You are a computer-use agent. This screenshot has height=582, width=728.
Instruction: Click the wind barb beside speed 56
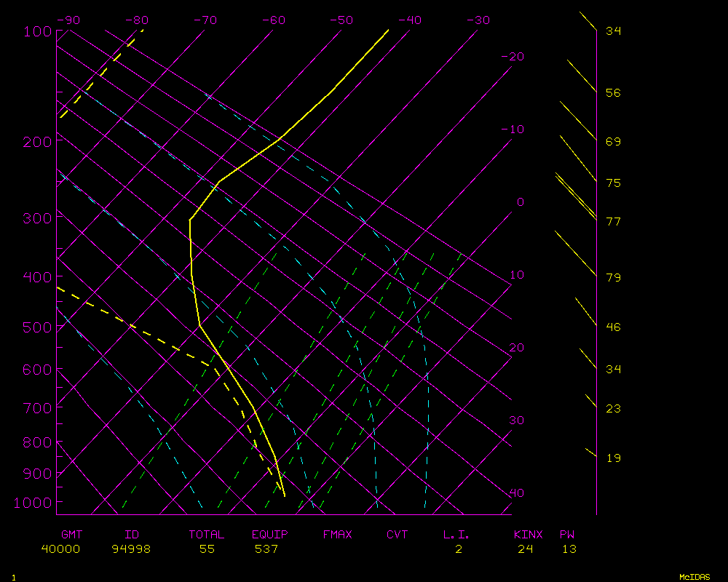(x=582, y=76)
